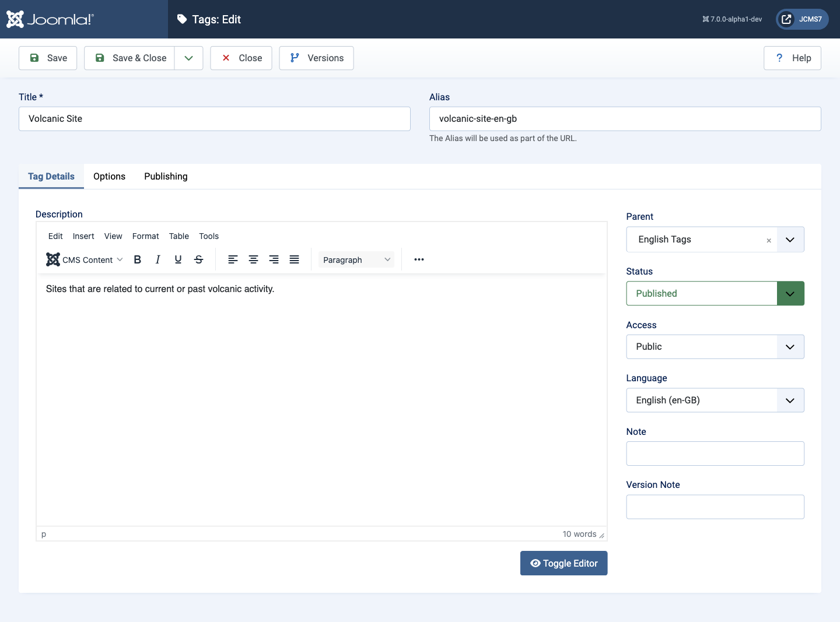
Task: Click the Alias field
Action: tap(625, 119)
